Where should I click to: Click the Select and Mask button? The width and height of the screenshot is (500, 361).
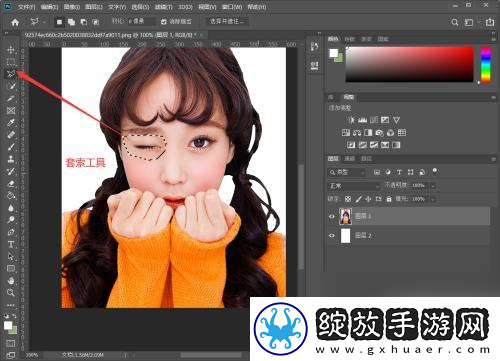(x=227, y=22)
